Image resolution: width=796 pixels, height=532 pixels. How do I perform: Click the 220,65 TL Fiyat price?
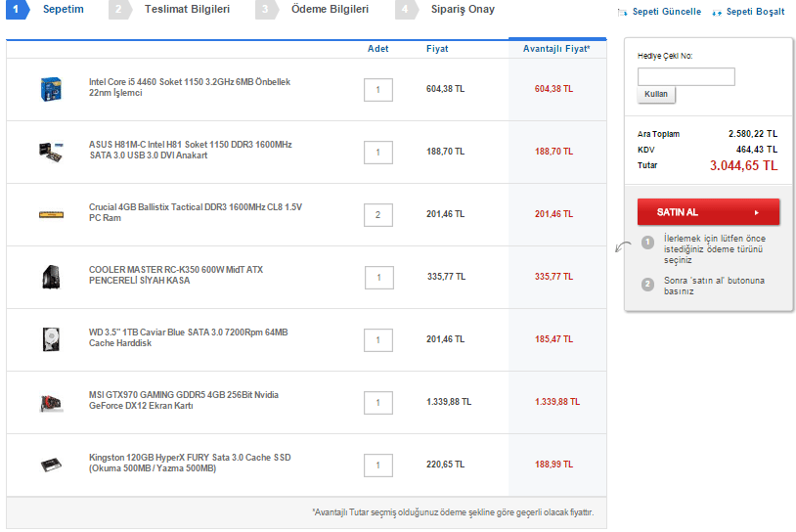pos(445,465)
